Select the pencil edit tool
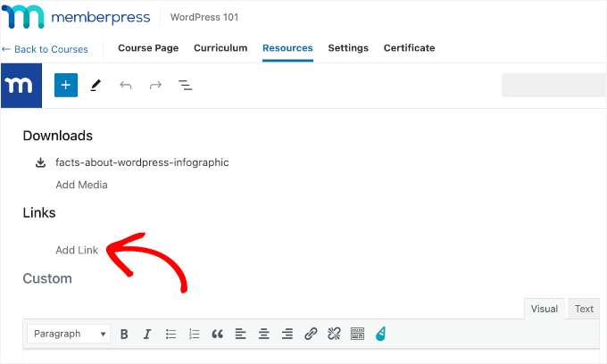The height and width of the screenshot is (364, 607). click(96, 86)
